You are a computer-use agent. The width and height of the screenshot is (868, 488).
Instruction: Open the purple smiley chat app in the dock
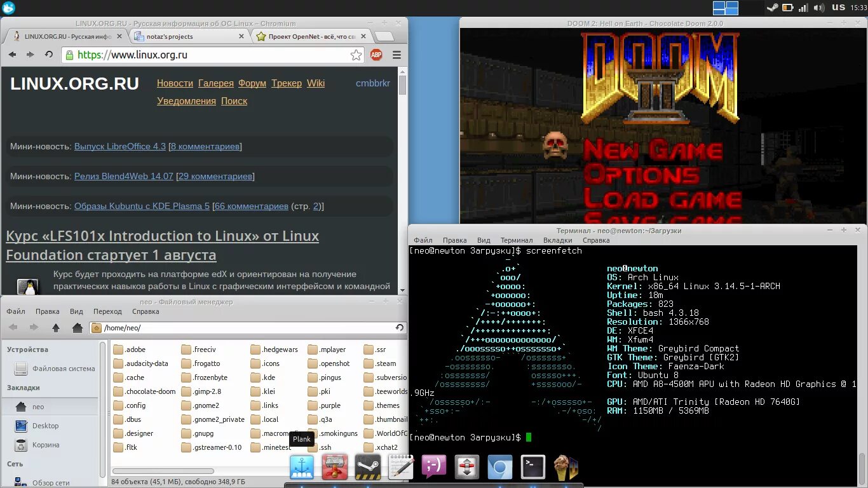coord(434,468)
